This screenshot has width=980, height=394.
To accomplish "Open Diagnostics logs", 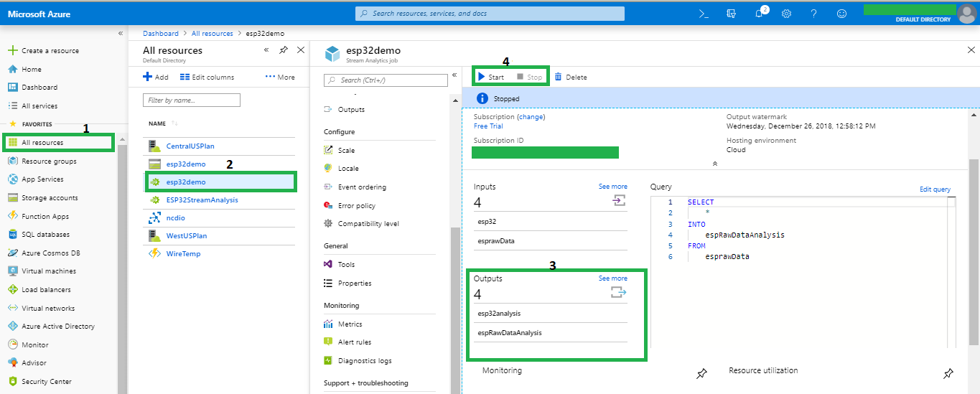I will 365,361.
